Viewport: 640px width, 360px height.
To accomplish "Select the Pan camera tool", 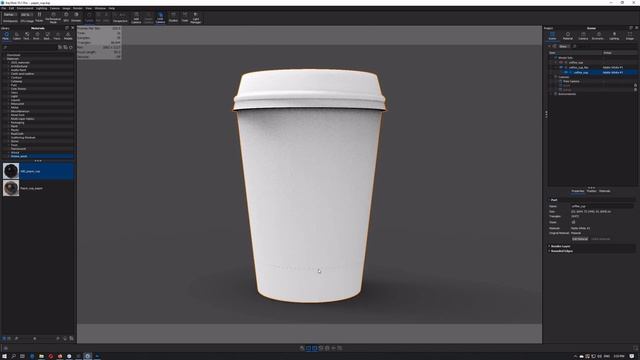I will click(x=98, y=17).
